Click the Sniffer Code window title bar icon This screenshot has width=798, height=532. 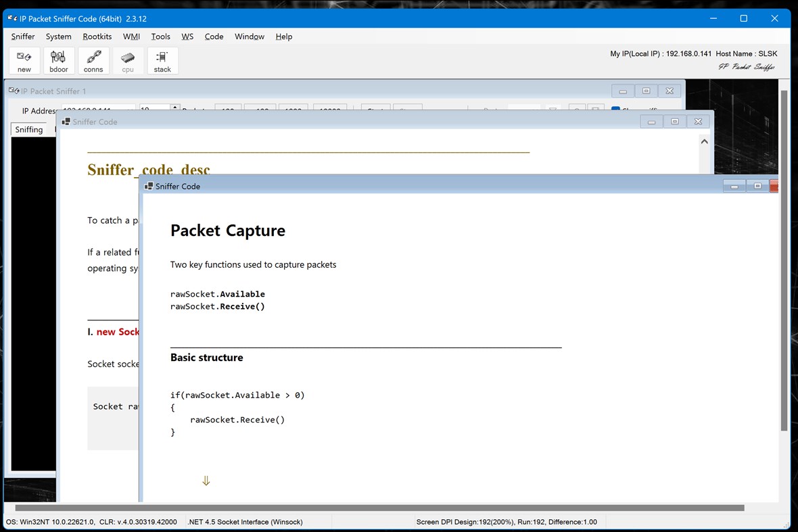(x=149, y=186)
